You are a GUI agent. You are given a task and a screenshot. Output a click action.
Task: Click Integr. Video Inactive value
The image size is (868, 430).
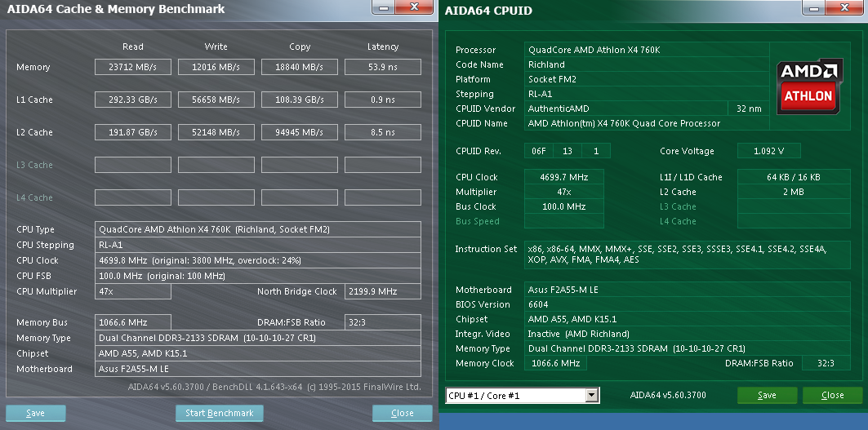tap(687, 334)
